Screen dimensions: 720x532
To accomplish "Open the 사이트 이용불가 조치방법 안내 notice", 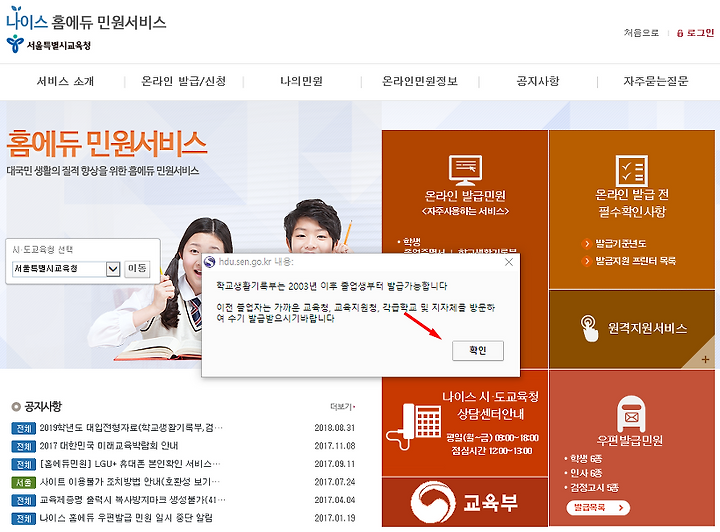I will 129,482.
